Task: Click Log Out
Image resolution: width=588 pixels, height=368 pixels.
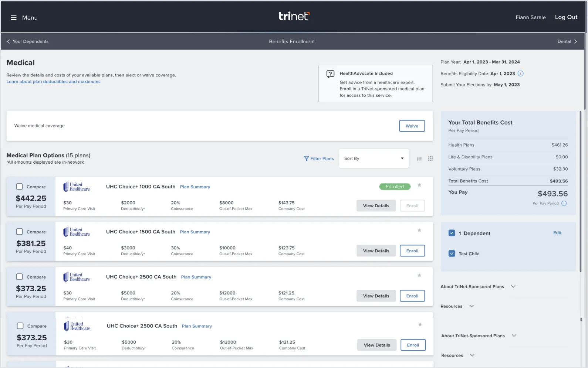Action: (x=566, y=17)
